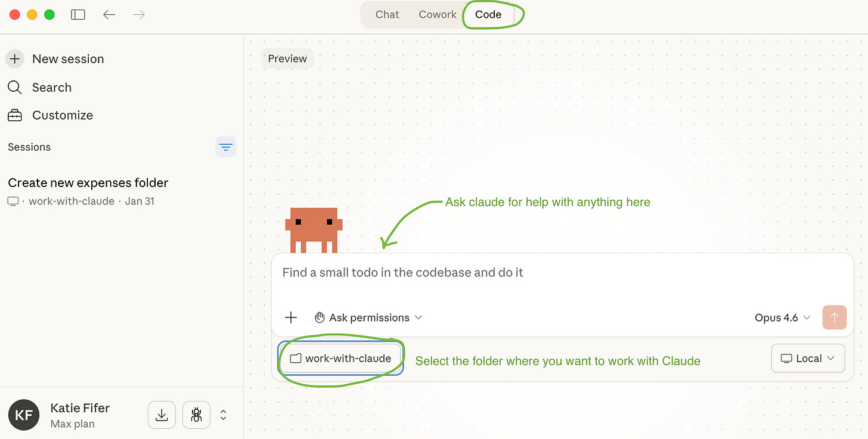Click the folder icon in work-with-claude button
This screenshot has height=439, width=868.
pyautogui.click(x=295, y=359)
